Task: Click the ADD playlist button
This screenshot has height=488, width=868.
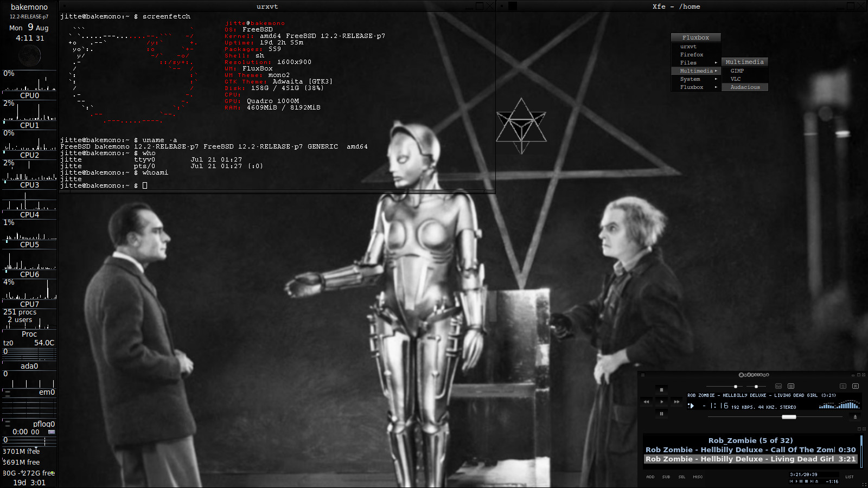Action: (650, 477)
